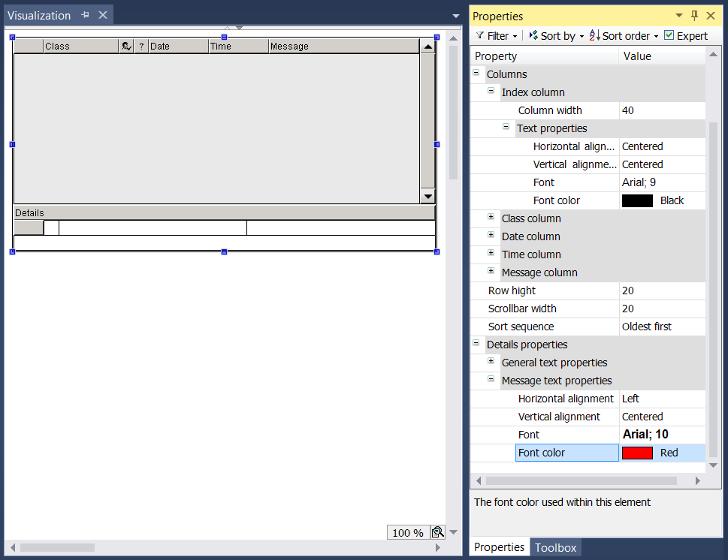This screenshot has height=560, width=728.
Task: Toggle the Expert checkbox
Action: click(x=669, y=35)
